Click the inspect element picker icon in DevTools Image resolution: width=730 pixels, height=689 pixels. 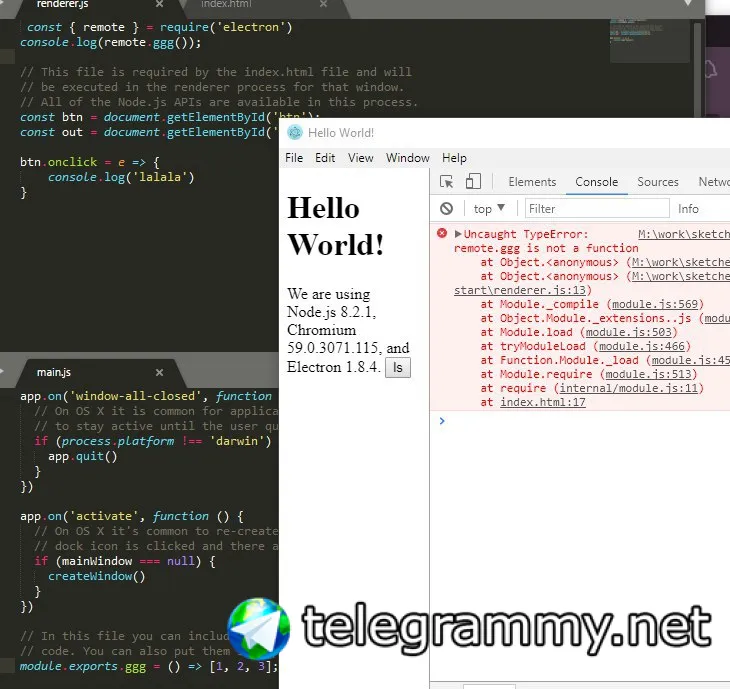(x=446, y=182)
